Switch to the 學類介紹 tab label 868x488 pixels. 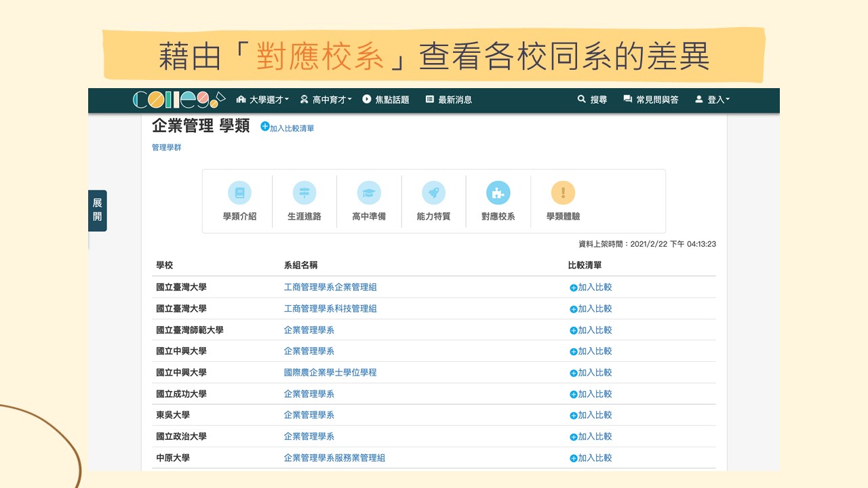239,217
